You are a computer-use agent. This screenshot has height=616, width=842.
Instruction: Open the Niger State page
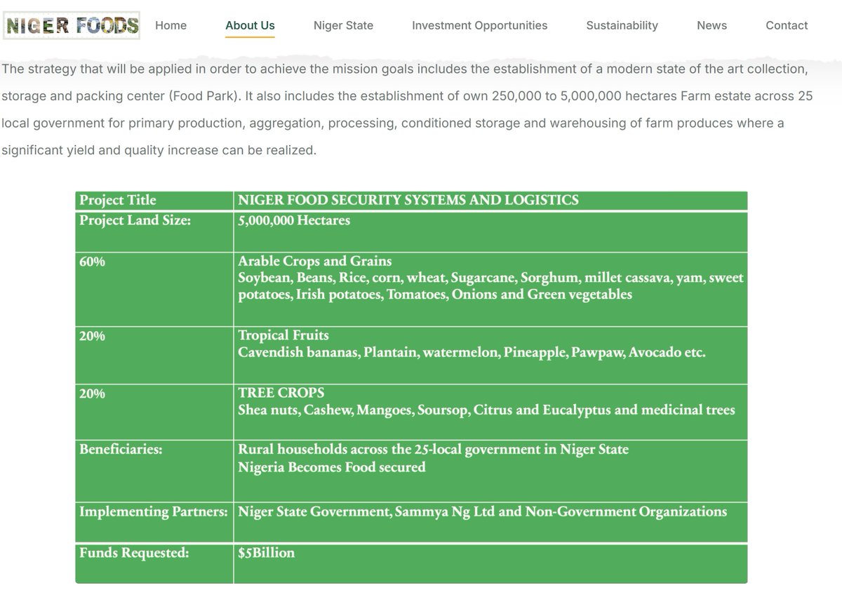[x=343, y=25]
